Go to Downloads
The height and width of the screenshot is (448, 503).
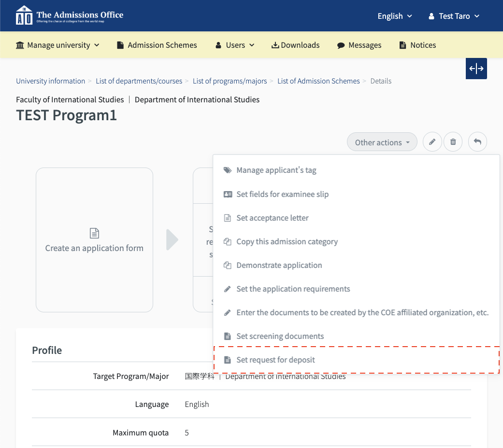point(295,45)
